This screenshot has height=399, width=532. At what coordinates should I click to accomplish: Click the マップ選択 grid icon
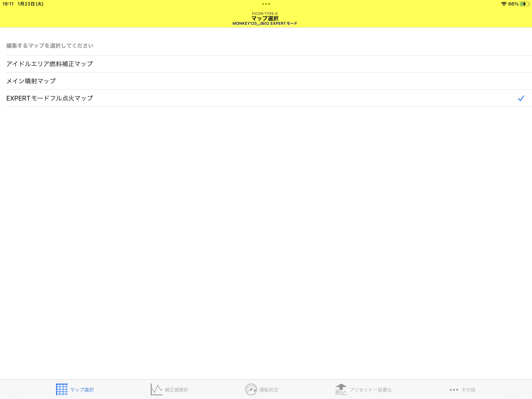62,389
